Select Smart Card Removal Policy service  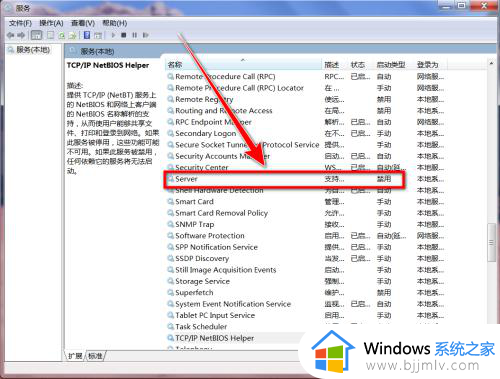tap(306, 213)
